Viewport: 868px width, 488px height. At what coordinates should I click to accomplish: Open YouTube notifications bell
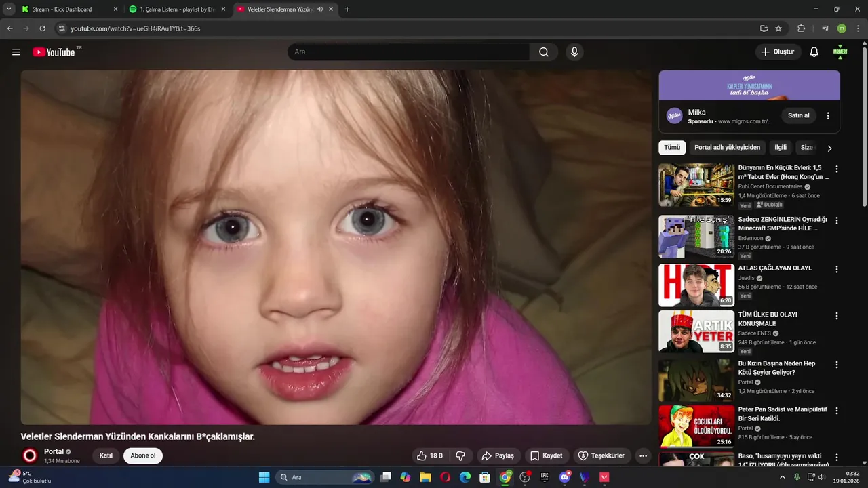coord(814,52)
